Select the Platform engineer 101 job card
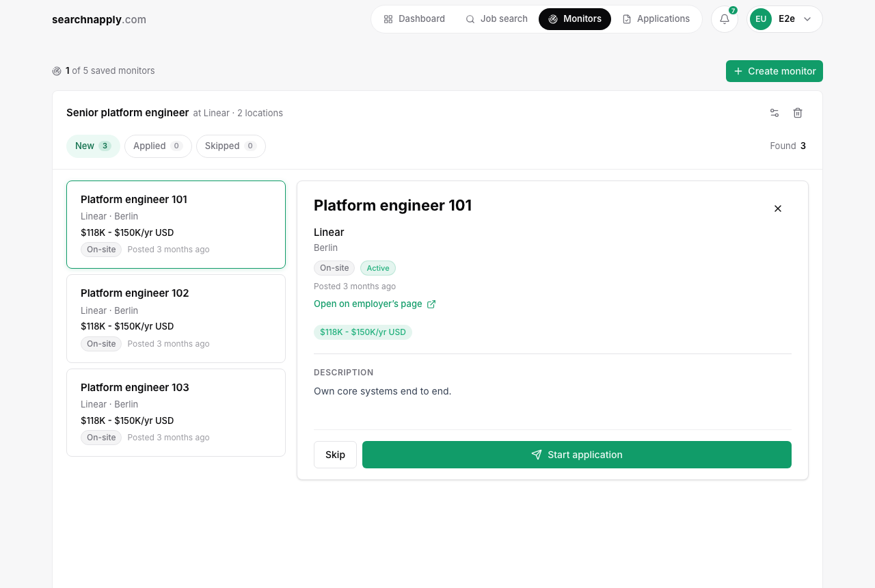The image size is (875, 588). coord(176,224)
